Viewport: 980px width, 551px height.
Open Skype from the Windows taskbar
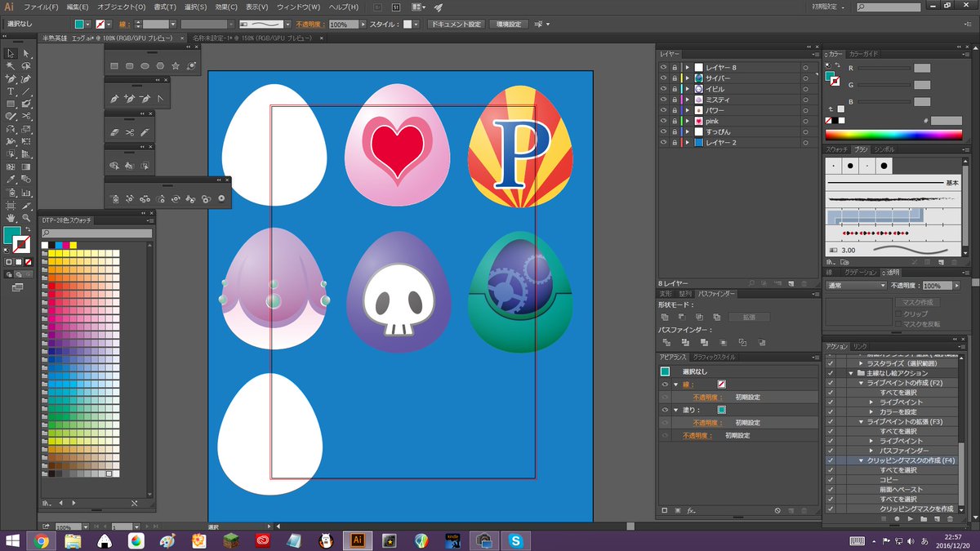coord(515,540)
